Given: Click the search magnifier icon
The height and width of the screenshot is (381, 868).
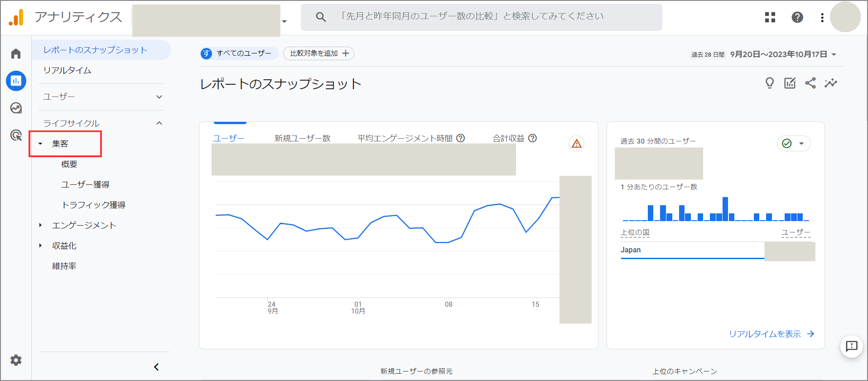Looking at the screenshot, I should pos(321,17).
